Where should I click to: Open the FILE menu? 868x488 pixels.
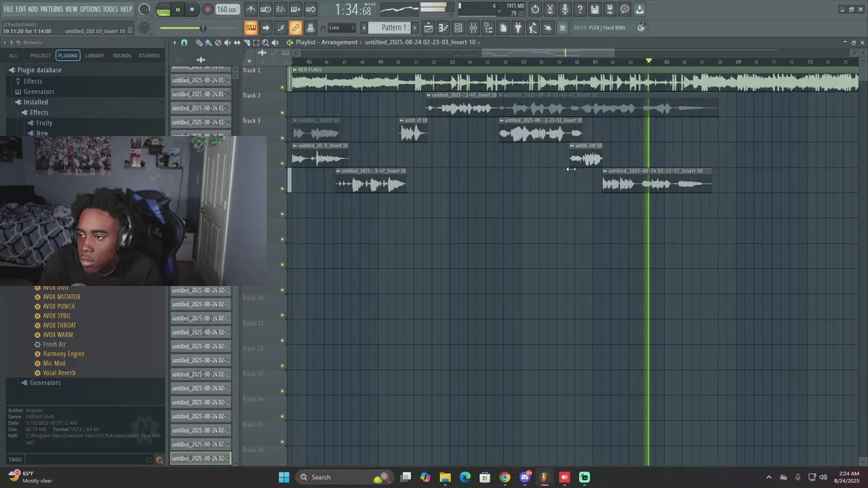coord(9,9)
